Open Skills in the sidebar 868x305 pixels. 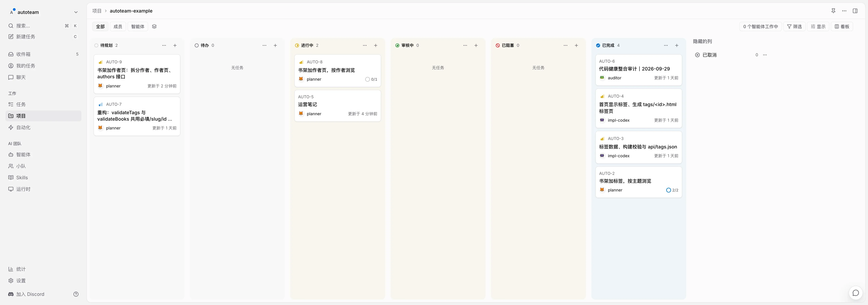pos(43,178)
